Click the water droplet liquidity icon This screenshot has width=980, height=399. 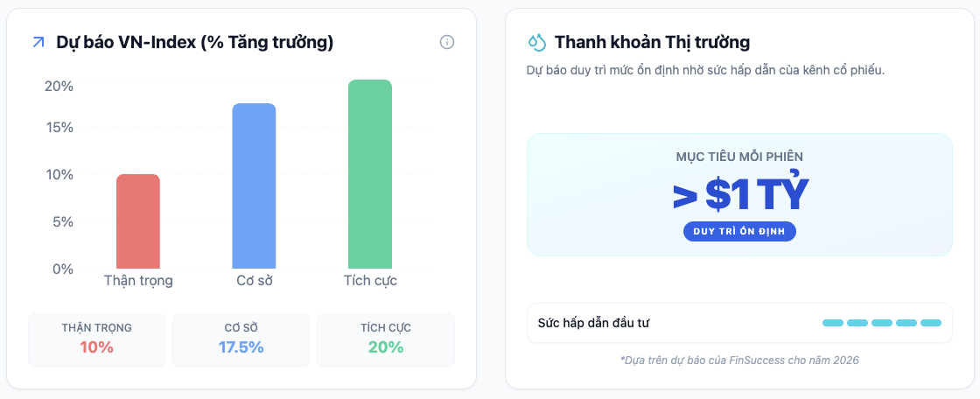[x=536, y=42]
